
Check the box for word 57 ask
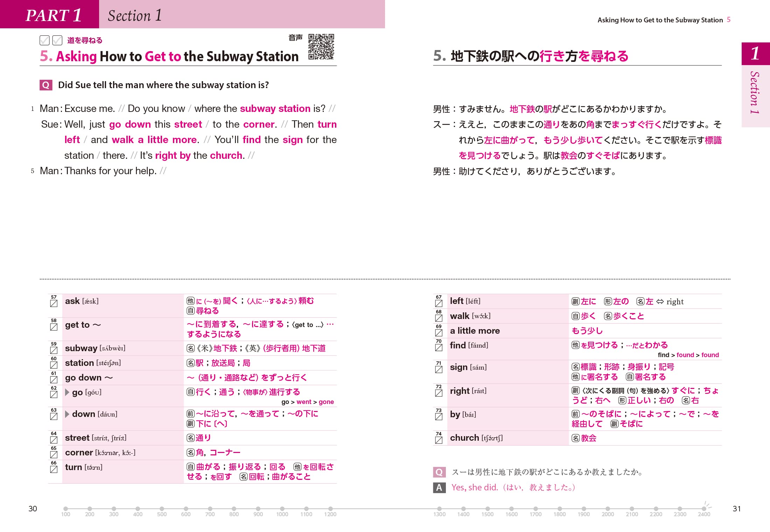click(54, 303)
